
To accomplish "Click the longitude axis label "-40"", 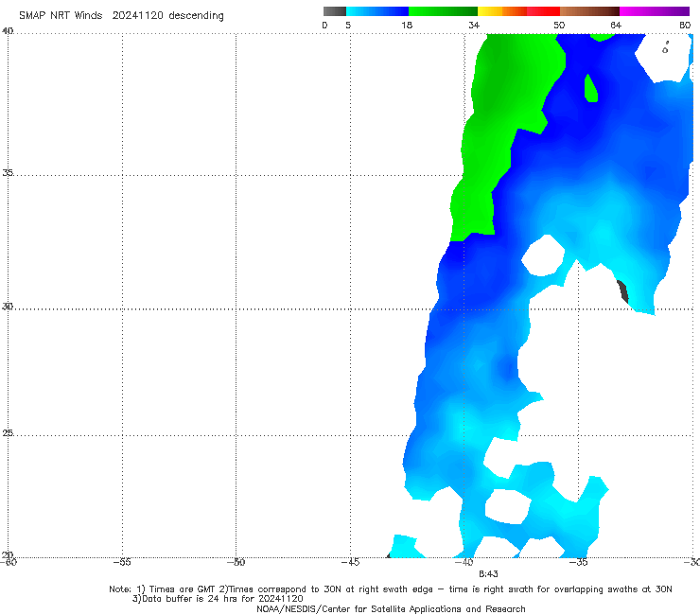I will click(x=464, y=562).
